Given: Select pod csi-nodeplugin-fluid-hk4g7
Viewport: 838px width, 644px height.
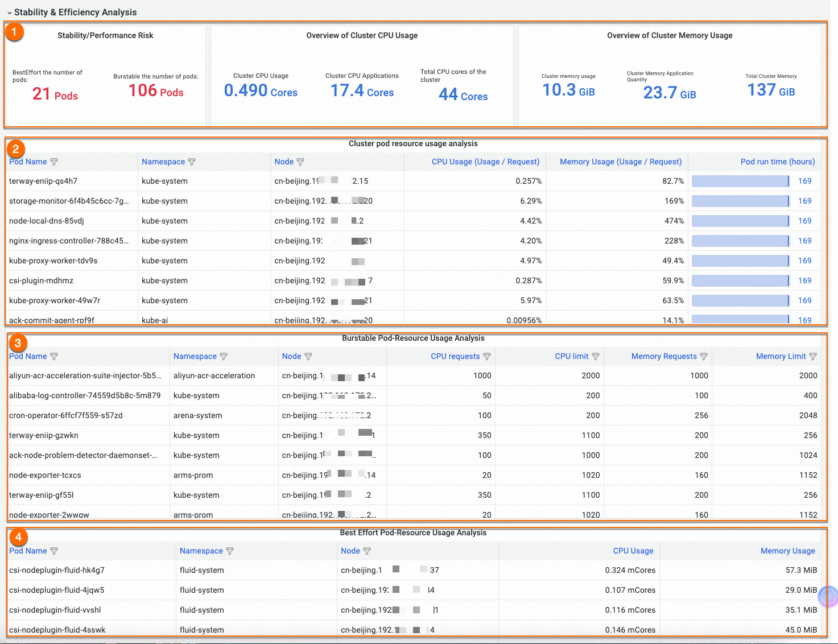Looking at the screenshot, I should coord(57,571).
